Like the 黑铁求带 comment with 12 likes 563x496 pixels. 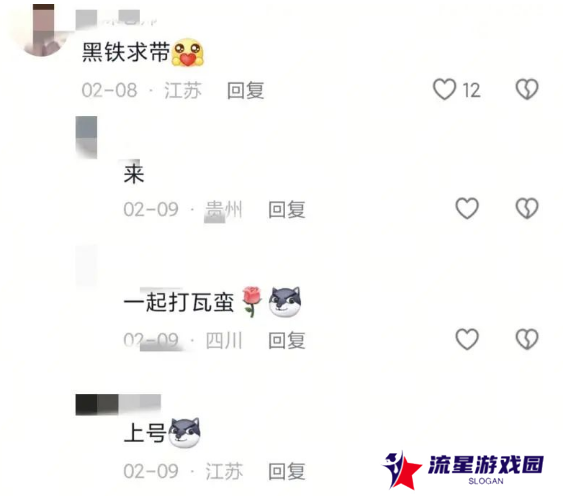445,89
